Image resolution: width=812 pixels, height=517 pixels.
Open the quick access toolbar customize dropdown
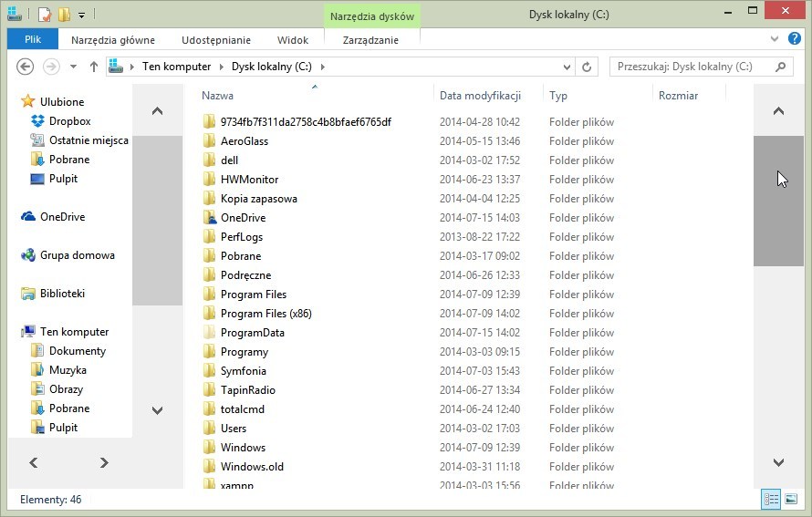81,15
